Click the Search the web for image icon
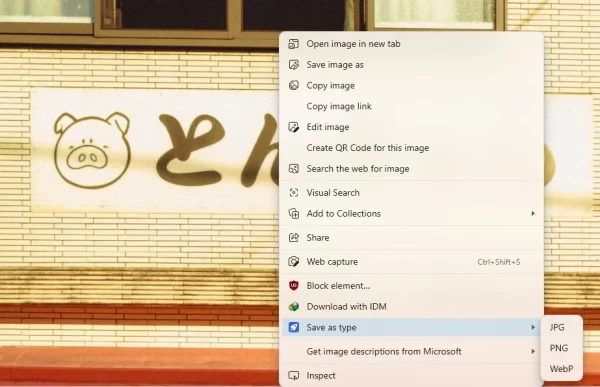Viewport: 600px width, 387px height. click(x=293, y=169)
